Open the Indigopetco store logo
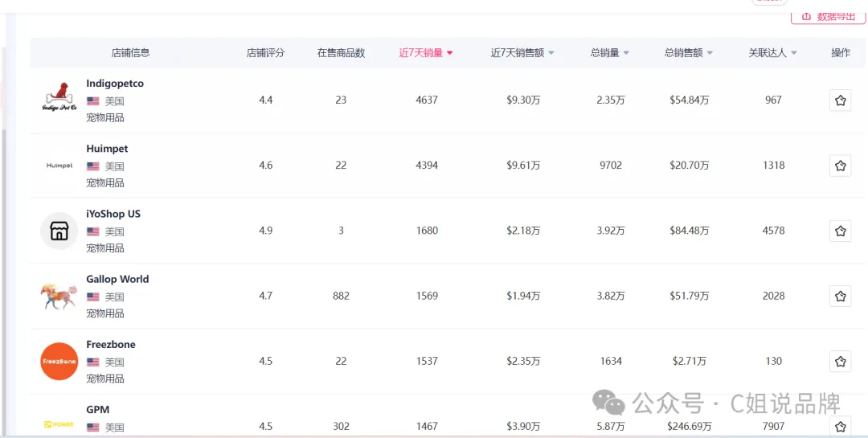868x438 pixels. pyautogui.click(x=59, y=98)
